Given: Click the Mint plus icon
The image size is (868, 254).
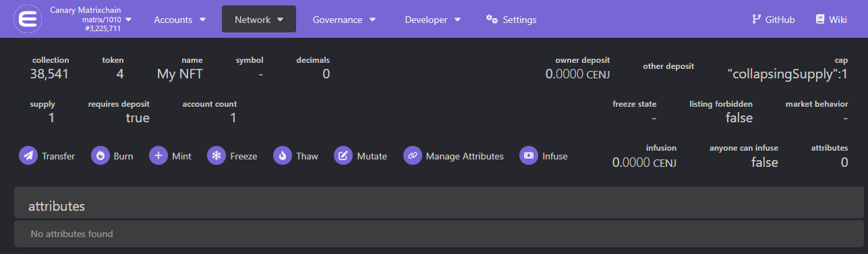Looking at the screenshot, I should (158, 156).
